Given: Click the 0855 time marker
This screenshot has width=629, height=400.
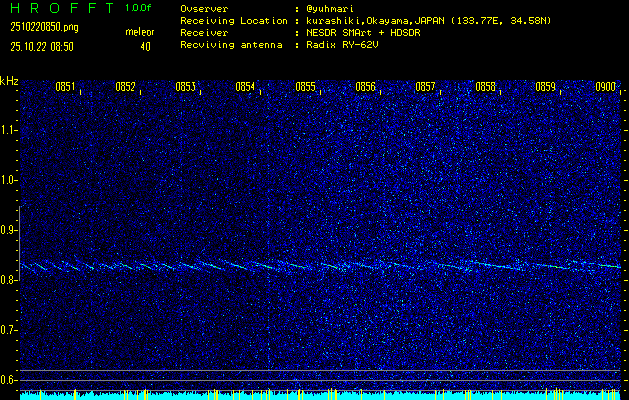Looking at the screenshot, I should pyautogui.click(x=305, y=88).
